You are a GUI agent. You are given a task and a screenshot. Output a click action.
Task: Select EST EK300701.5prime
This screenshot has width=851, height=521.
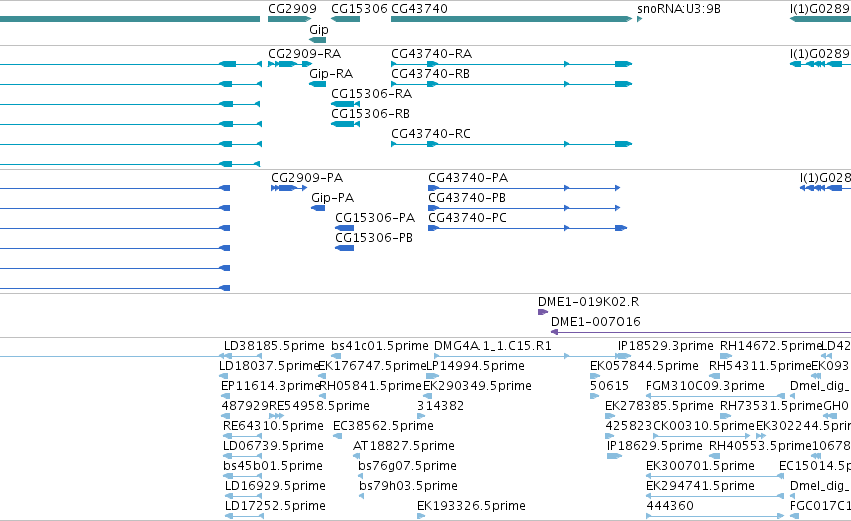[700, 466]
